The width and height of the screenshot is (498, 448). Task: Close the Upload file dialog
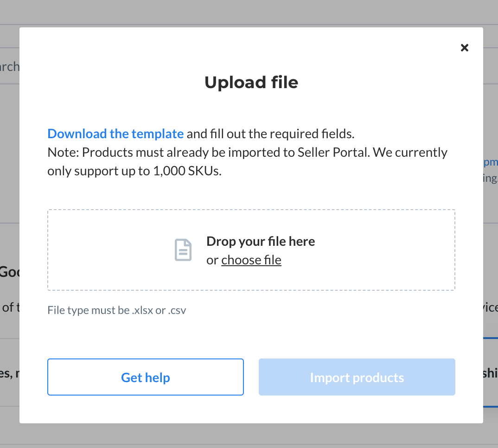(x=464, y=48)
